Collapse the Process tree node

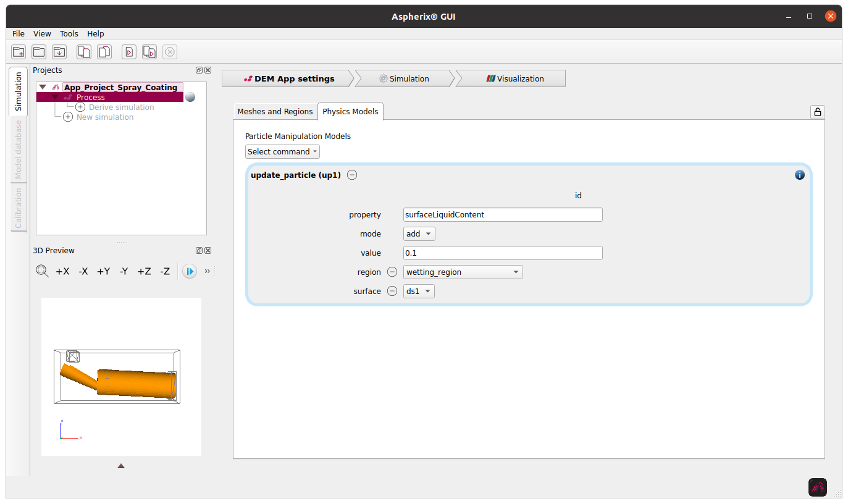tap(55, 97)
